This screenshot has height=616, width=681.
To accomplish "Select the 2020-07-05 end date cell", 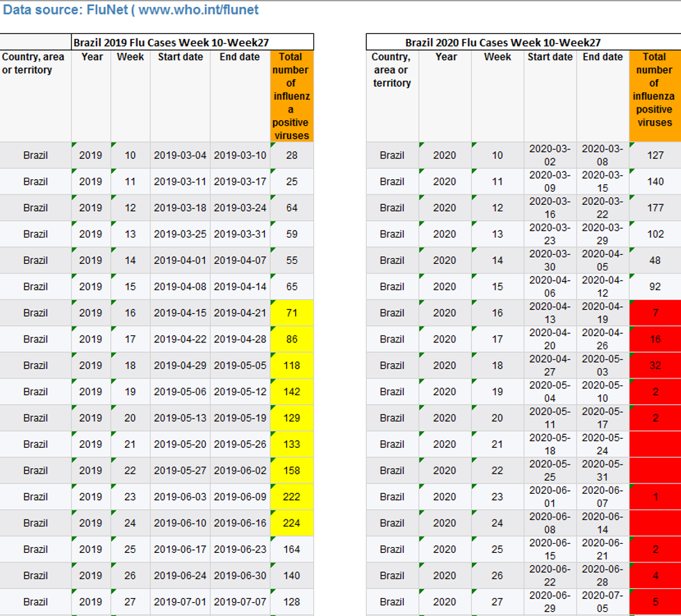I will click(602, 601).
